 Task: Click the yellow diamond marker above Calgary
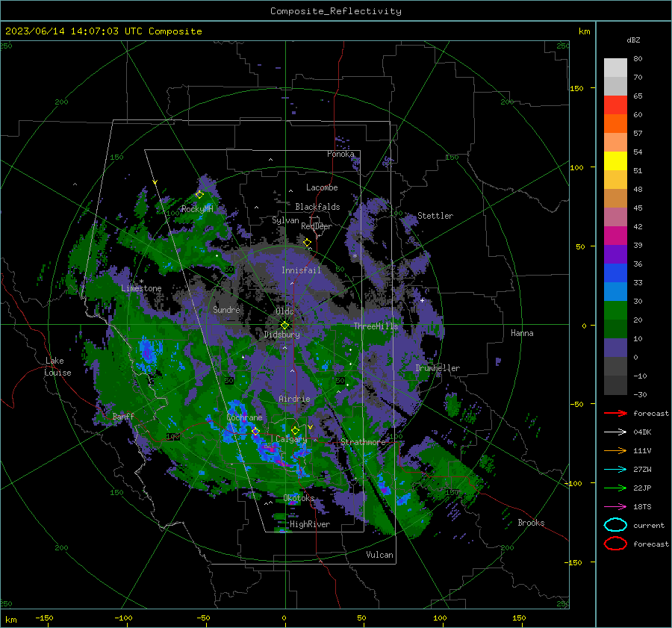pos(295,430)
